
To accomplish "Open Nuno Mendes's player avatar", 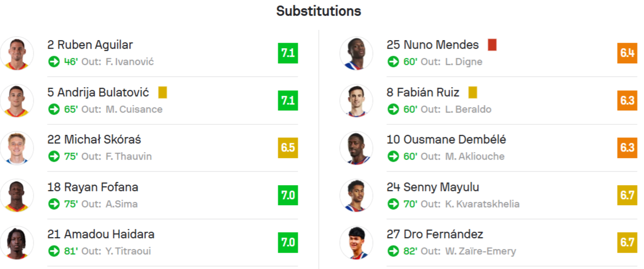I will (357, 53).
